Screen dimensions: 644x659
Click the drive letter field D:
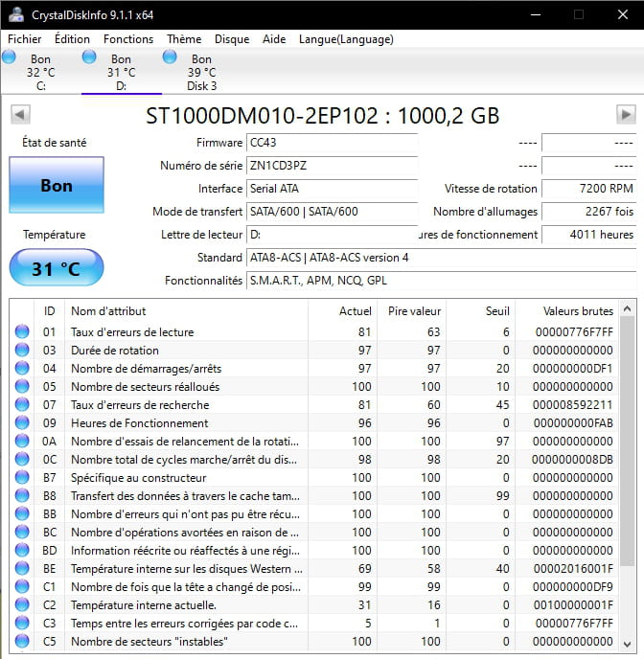point(333,235)
